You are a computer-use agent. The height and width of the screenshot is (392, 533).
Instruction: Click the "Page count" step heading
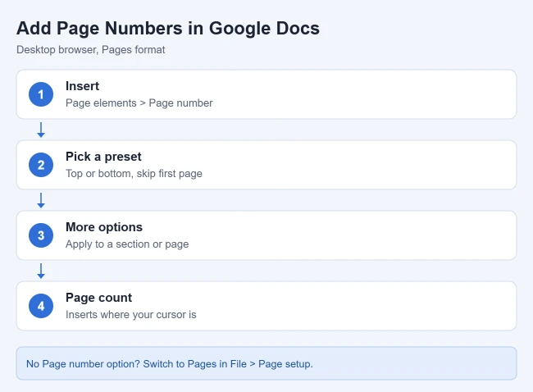[98, 298]
